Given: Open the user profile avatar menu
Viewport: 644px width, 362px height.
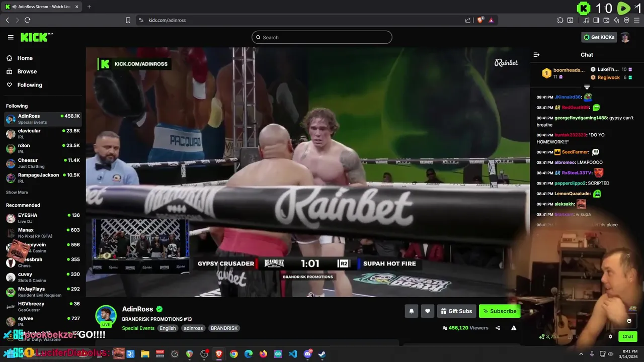Looking at the screenshot, I should click(625, 37).
